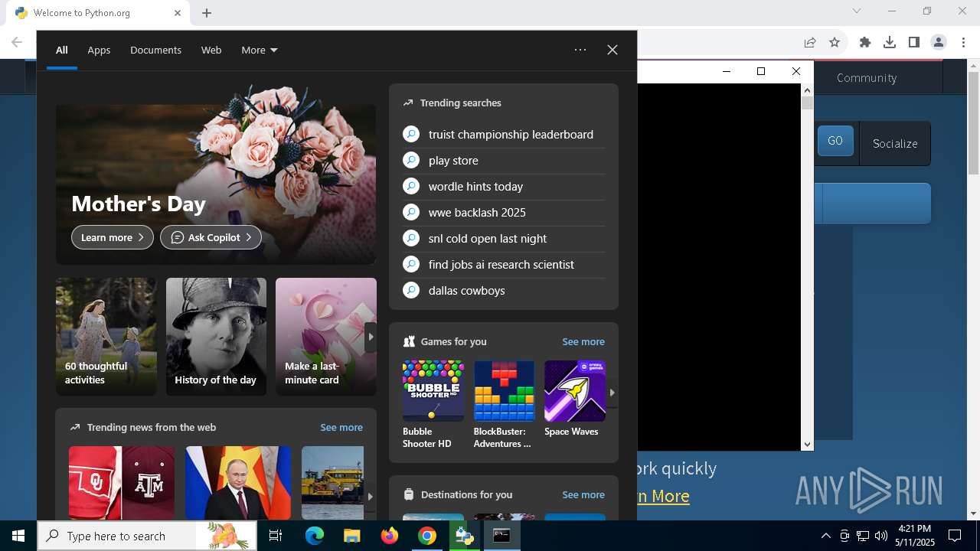Search wwe backlash 2025
The image size is (980, 551).
tap(504, 213)
